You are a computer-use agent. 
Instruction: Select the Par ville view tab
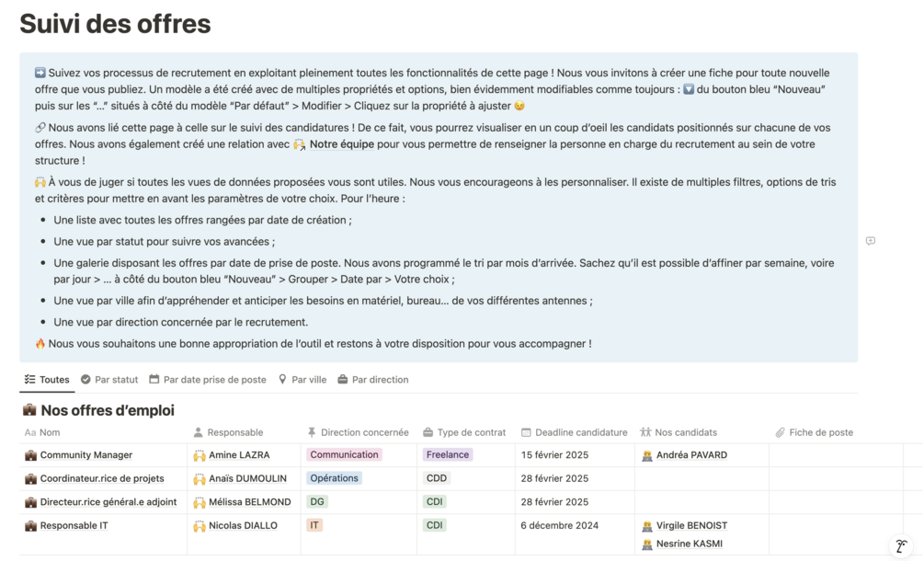point(302,380)
